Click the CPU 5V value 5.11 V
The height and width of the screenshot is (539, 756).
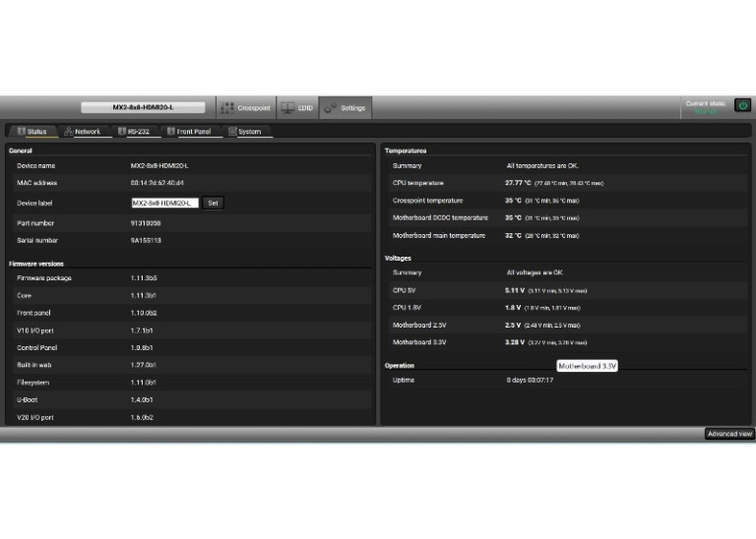point(515,290)
